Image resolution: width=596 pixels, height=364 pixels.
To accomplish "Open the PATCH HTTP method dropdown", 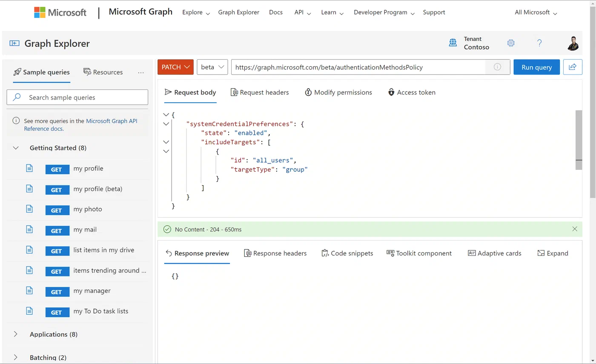I will pyautogui.click(x=176, y=67).
